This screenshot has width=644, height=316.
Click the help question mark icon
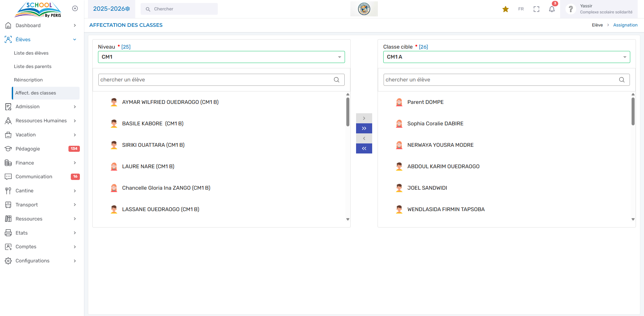[571, 9]
